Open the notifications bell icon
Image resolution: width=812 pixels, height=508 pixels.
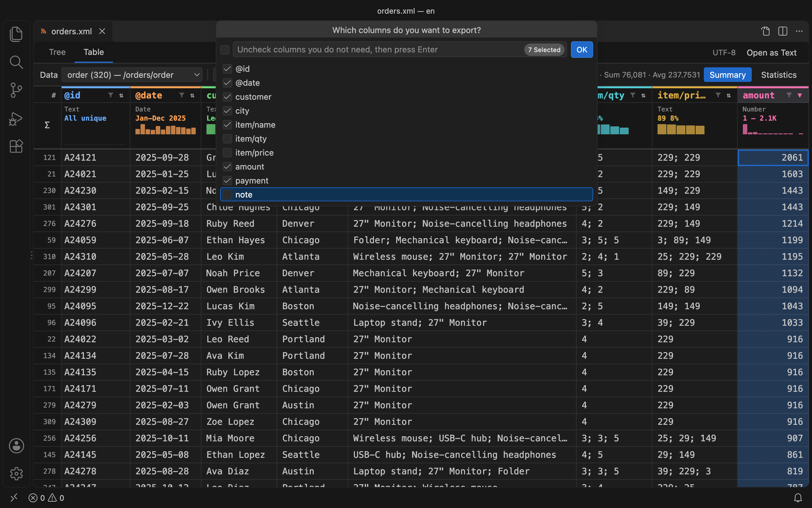pos(798,498)
